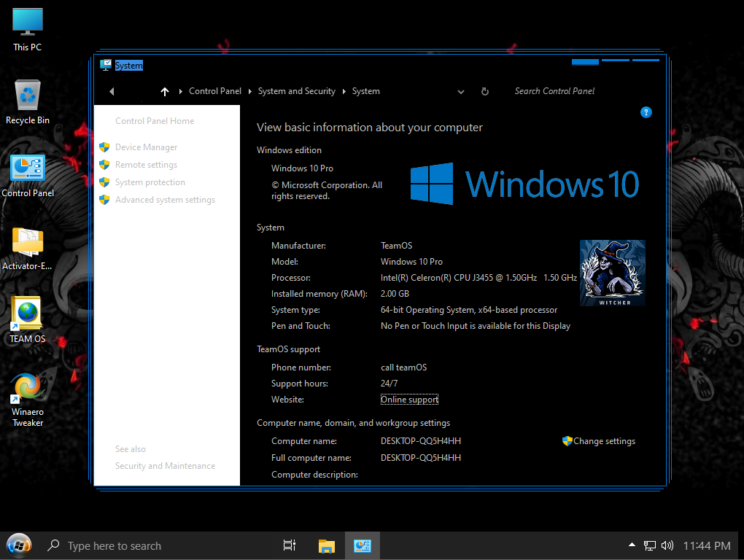This screenshot has height=560, width=744.
Task: Go up one level with up arrow
Action: (x=165, y=92)
